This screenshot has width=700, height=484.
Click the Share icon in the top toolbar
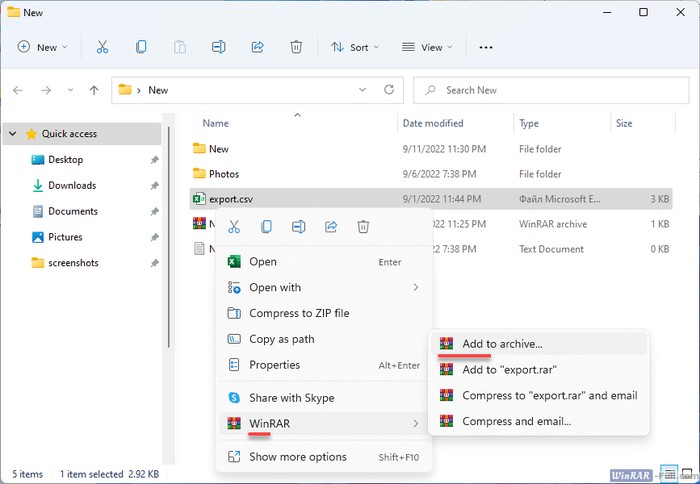point(257,47)
